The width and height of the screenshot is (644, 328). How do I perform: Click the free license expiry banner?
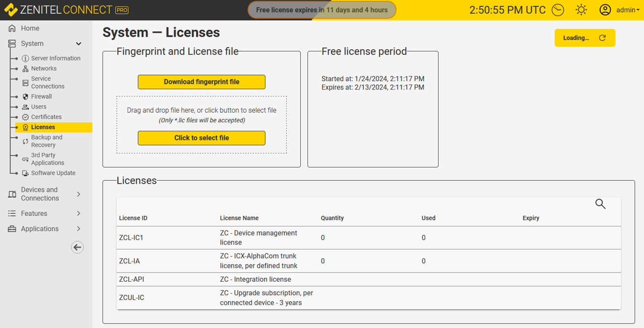pos(321,10)
